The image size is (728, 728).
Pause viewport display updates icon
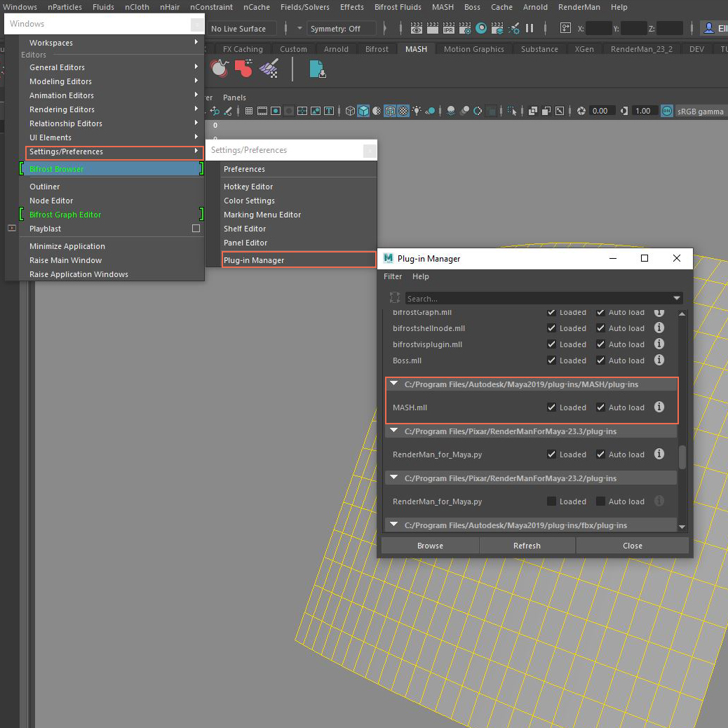point(530,28)
